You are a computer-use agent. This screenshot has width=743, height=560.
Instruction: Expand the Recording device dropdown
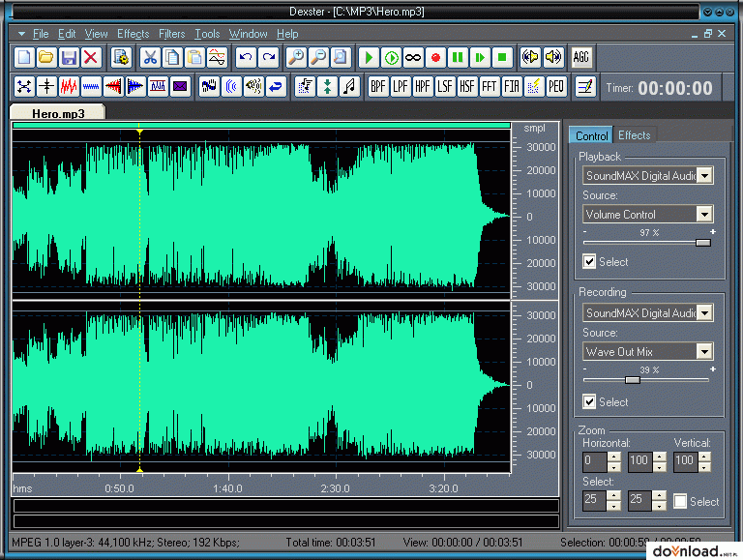click(x=705, y=312)
